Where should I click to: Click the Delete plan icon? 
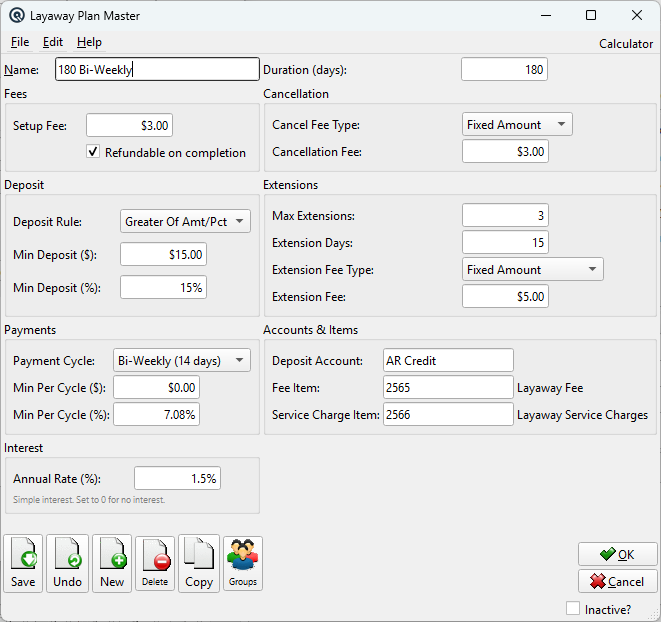155,563
